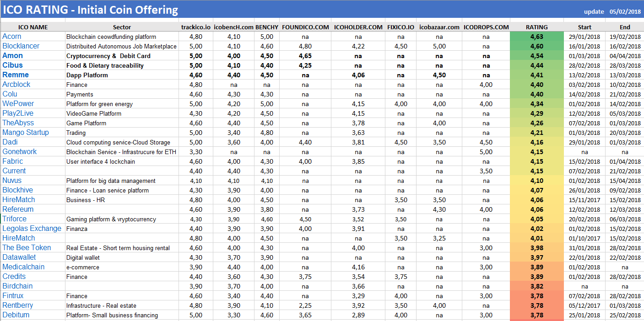Open the Legolas Exchange link
This screenshot has width=644, height=321.
coord(32,229)
